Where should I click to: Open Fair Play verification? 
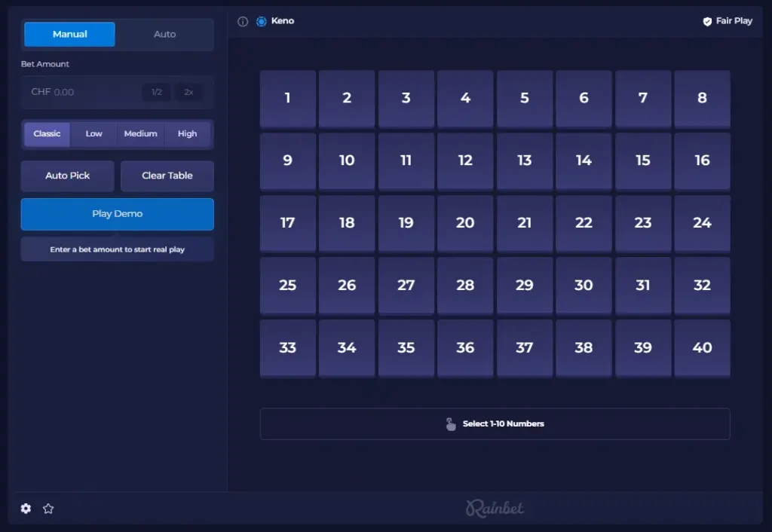pyautogui.click(x=728, y=21)
